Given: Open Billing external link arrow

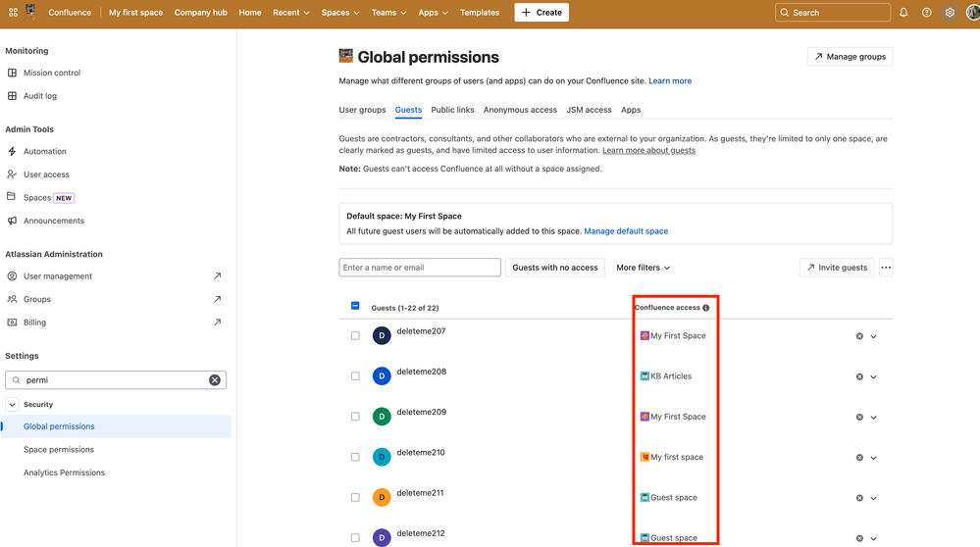Looking at the screenshot, I should [x=217, y=323].
